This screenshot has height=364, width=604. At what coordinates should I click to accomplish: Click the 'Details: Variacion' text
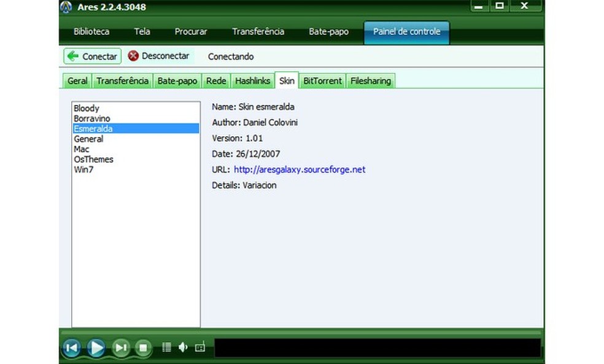pos(244,185)
